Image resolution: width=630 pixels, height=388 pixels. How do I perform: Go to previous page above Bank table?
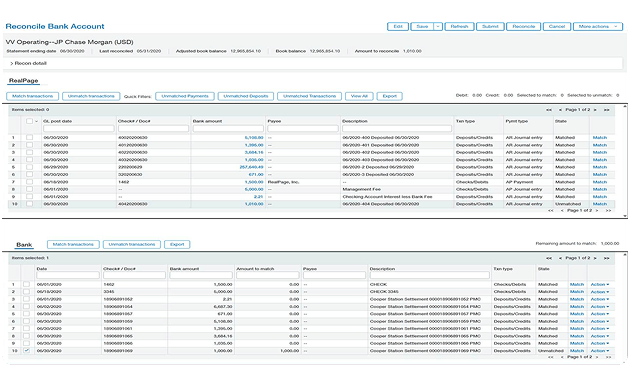click(x=560, y=258)
